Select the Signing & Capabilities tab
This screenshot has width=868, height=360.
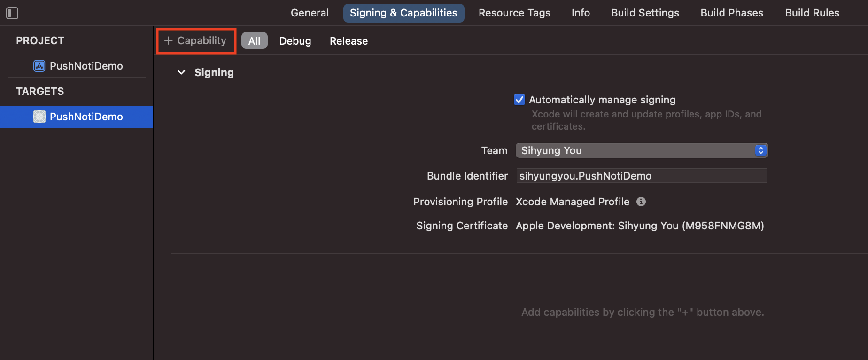[x=403, y=13]
